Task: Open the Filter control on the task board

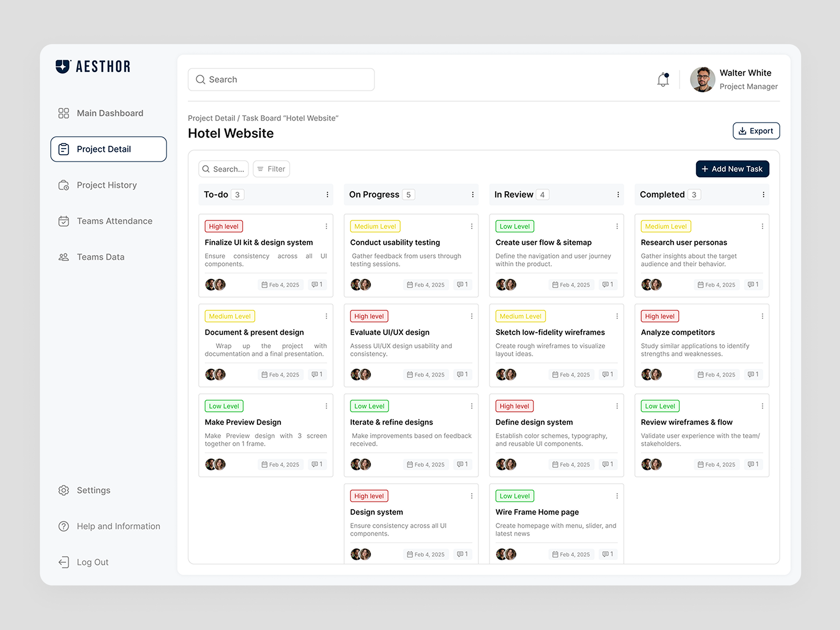Action: (x=271, y=169)
